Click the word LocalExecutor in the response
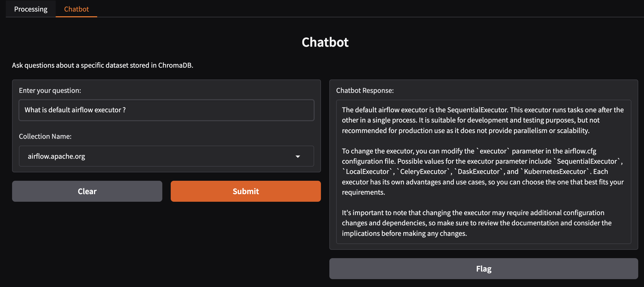This screenshot has height=287, width=644. (367, 172)
